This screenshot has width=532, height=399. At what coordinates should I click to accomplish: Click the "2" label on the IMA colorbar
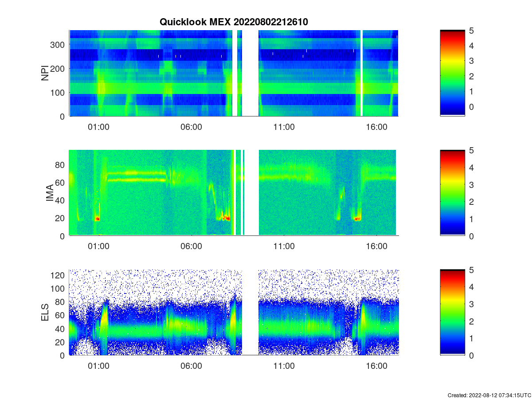click(x=471, y=201)
